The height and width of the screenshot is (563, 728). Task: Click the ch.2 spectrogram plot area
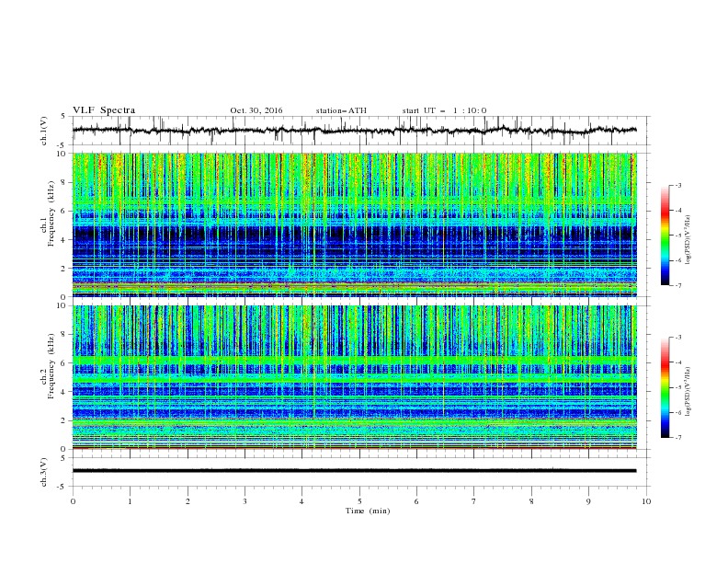point(355,377)
